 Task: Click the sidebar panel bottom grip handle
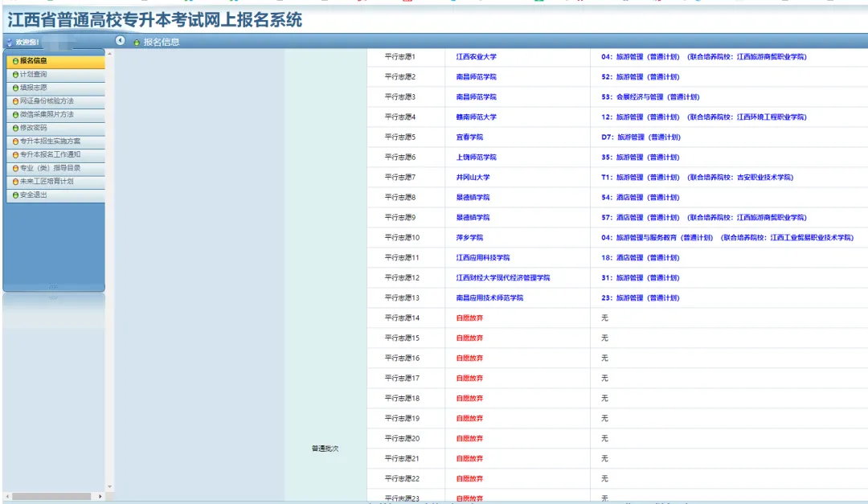[53, 286]
